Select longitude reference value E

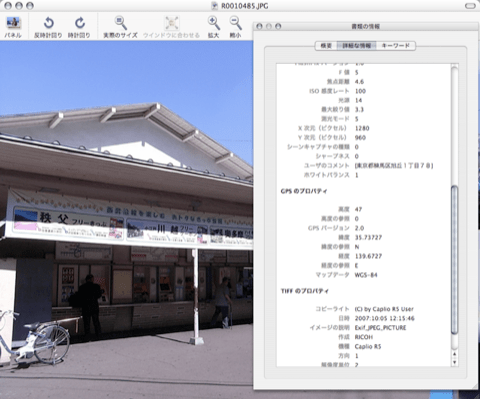point(357,265)
